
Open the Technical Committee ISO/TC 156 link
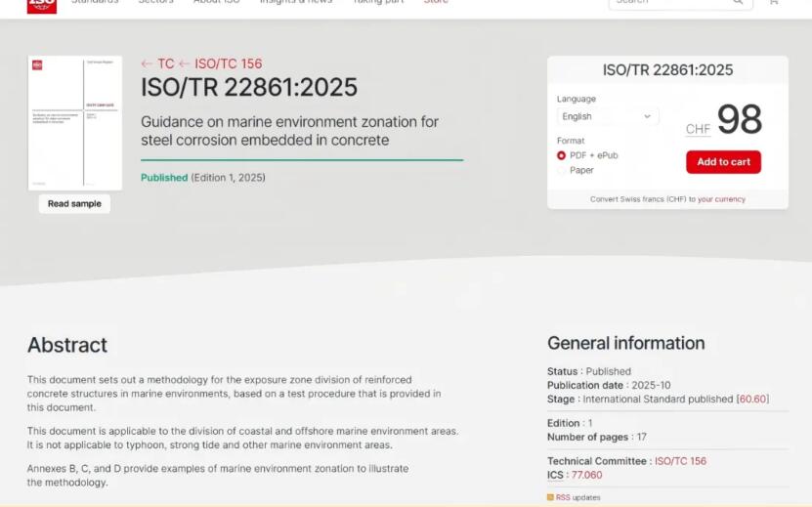[x=680, y=461]
